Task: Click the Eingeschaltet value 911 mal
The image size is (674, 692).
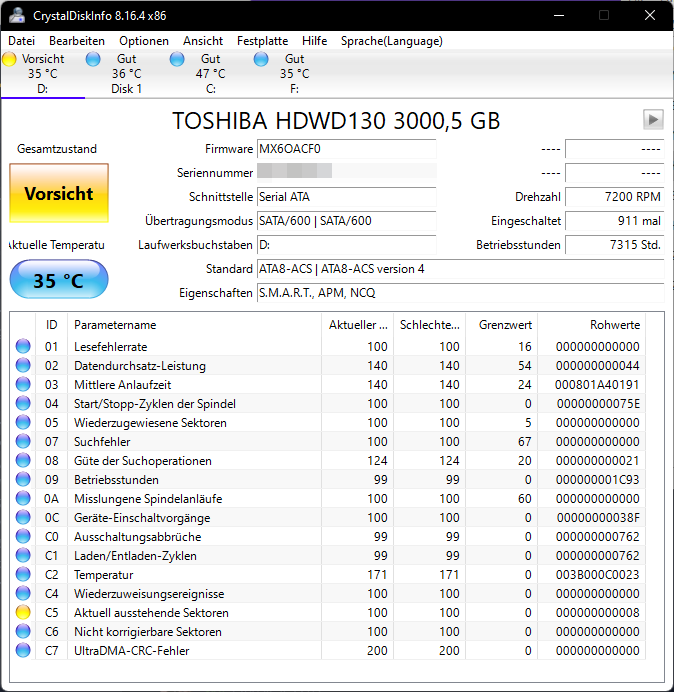Action: point(614,221)
